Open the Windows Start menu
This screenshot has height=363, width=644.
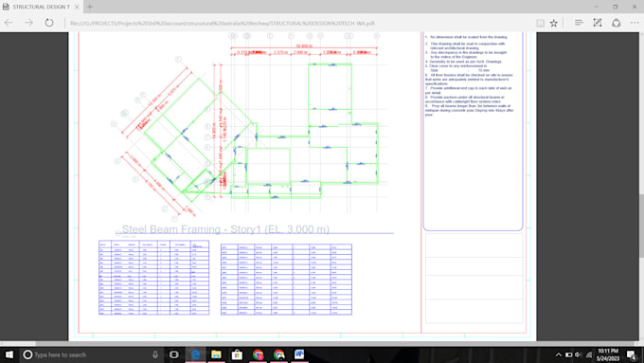click(9, 354)
